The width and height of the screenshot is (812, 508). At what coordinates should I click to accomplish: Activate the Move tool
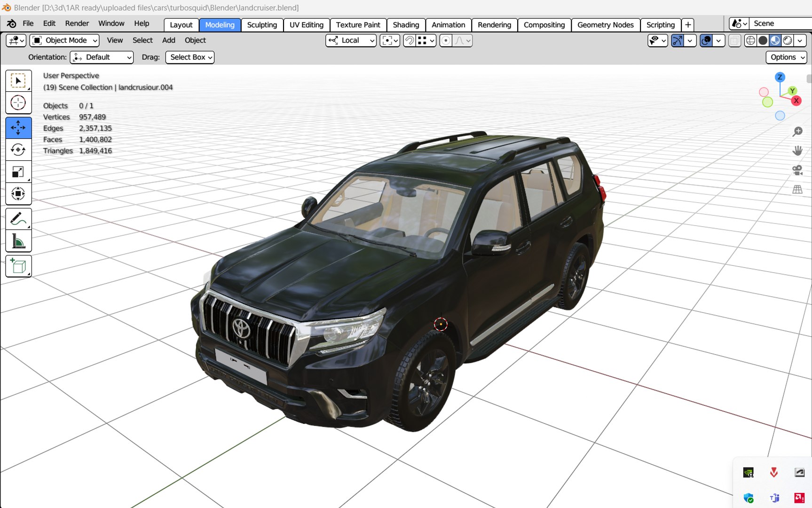[18, 127]
